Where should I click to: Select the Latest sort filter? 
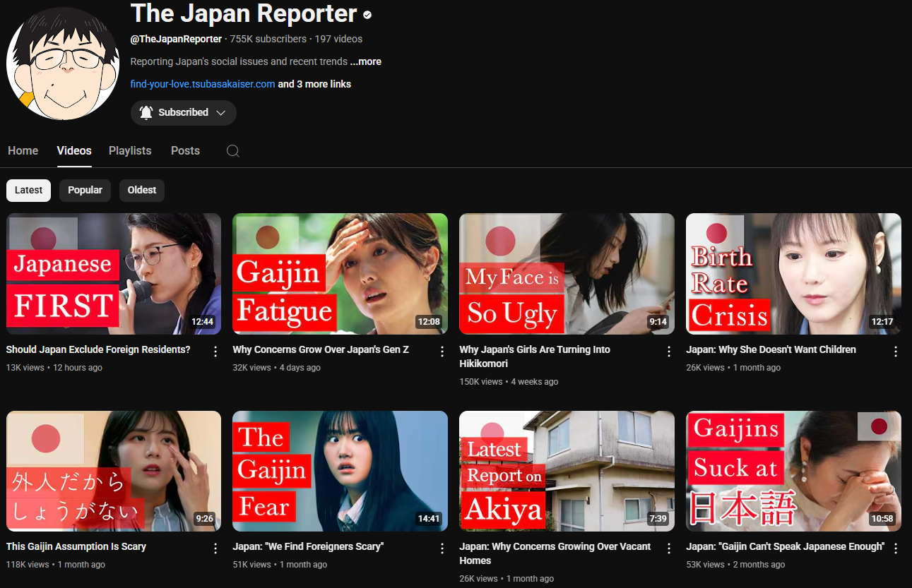click(x=29, y=190)
